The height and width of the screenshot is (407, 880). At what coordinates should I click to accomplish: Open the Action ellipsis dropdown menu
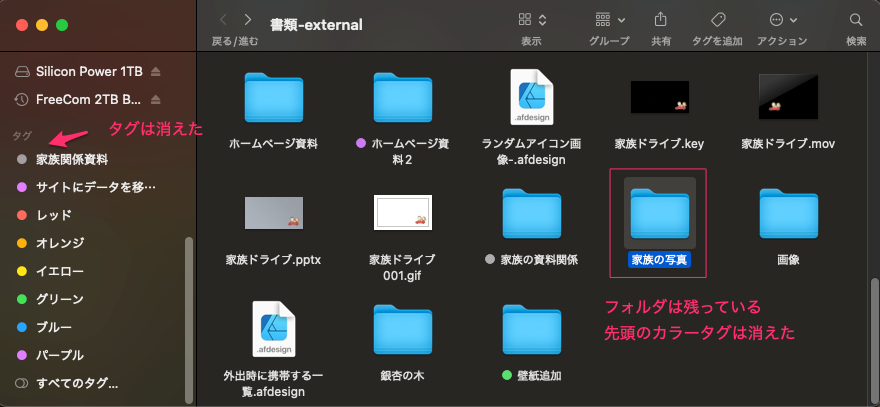(783, 20)
